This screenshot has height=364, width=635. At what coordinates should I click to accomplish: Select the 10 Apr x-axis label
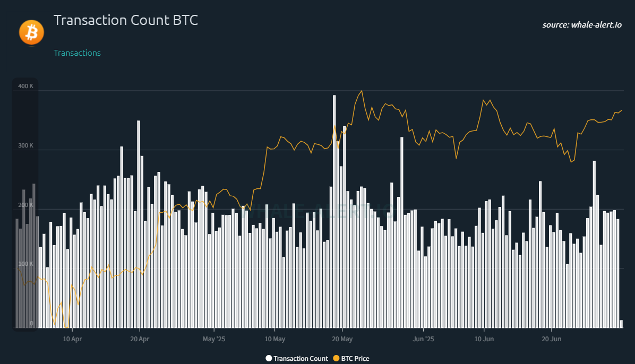(72, 339)
